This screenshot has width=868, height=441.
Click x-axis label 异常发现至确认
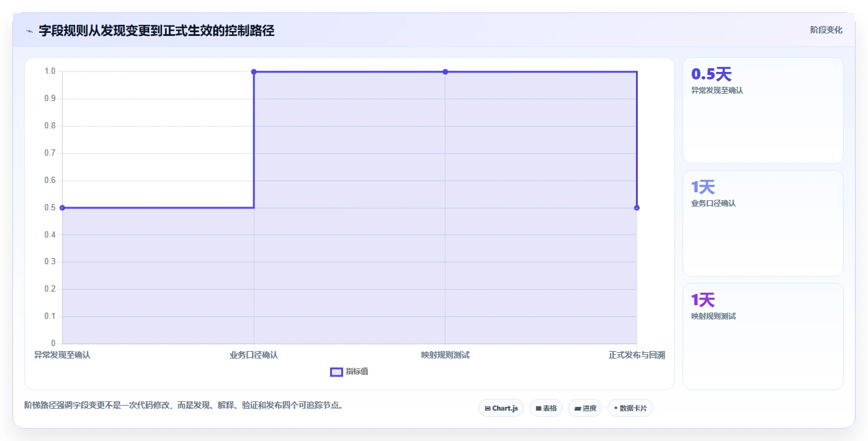pos(62,355)
